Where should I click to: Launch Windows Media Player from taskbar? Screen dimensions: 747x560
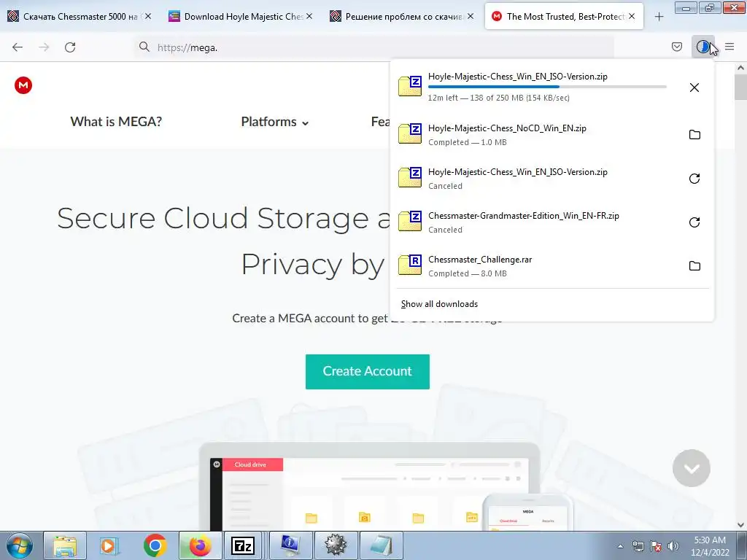(x=108, y=545)
